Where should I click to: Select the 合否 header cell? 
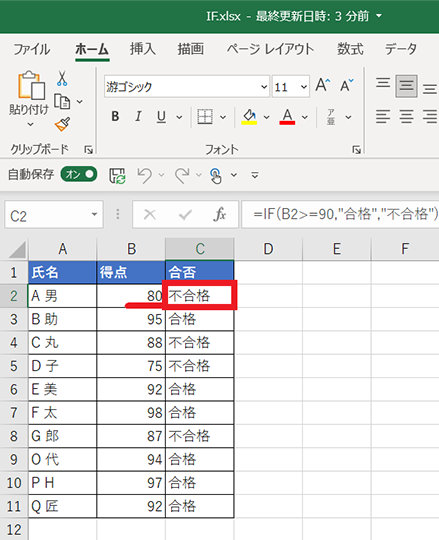(200, 272)
